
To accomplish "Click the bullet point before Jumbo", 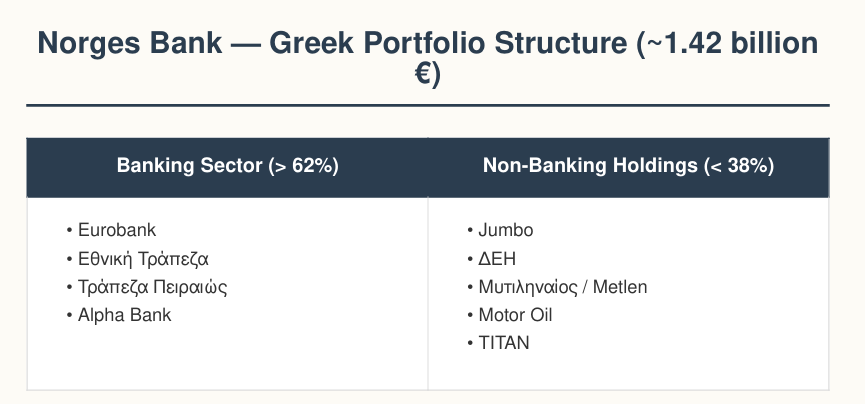I will (470, 230).
